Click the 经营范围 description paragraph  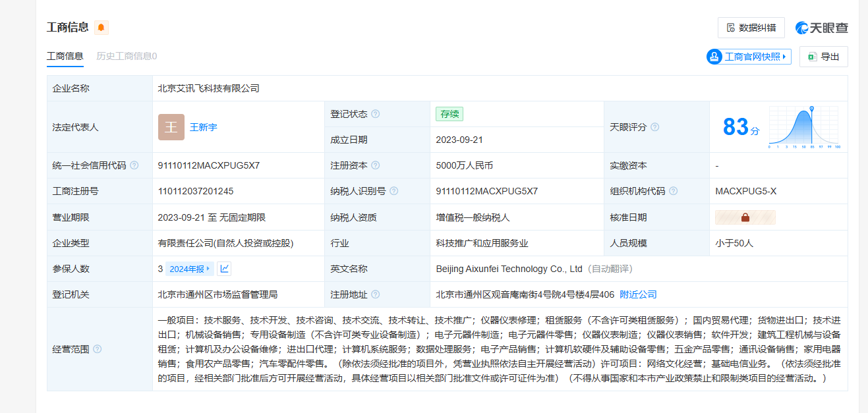[500, 349]
